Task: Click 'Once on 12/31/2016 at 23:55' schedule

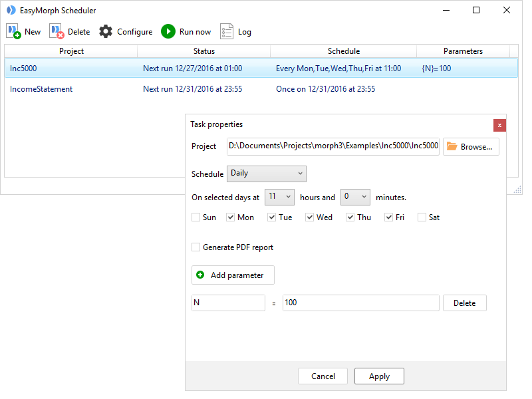Action: [325, 89]
